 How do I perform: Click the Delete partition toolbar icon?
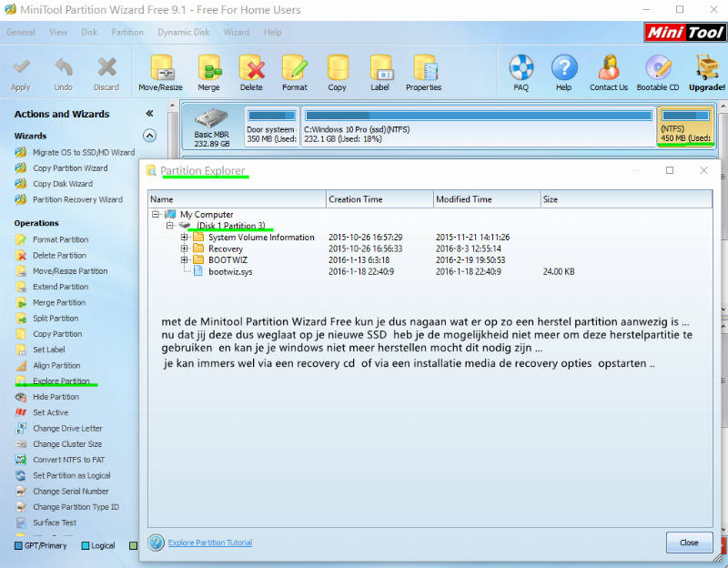[x=252, y=67]
